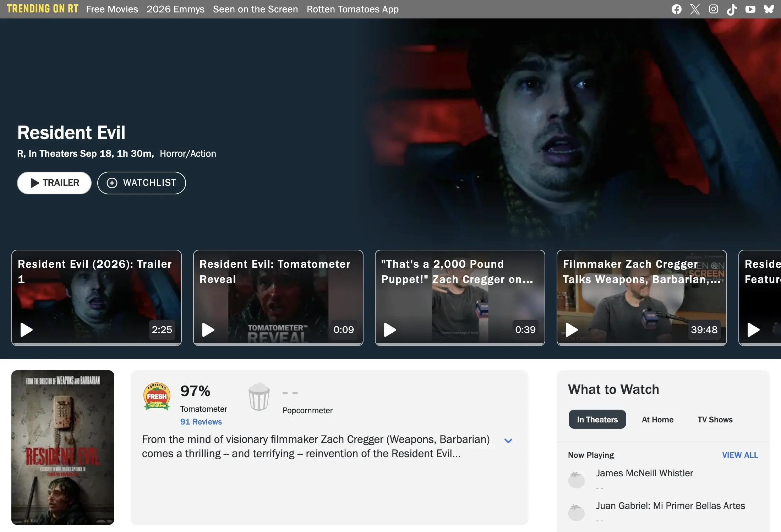The height and width of the screenshot is (532, 781).
Task: Switch to the At Home tab
Action: (x=658, y=420)
